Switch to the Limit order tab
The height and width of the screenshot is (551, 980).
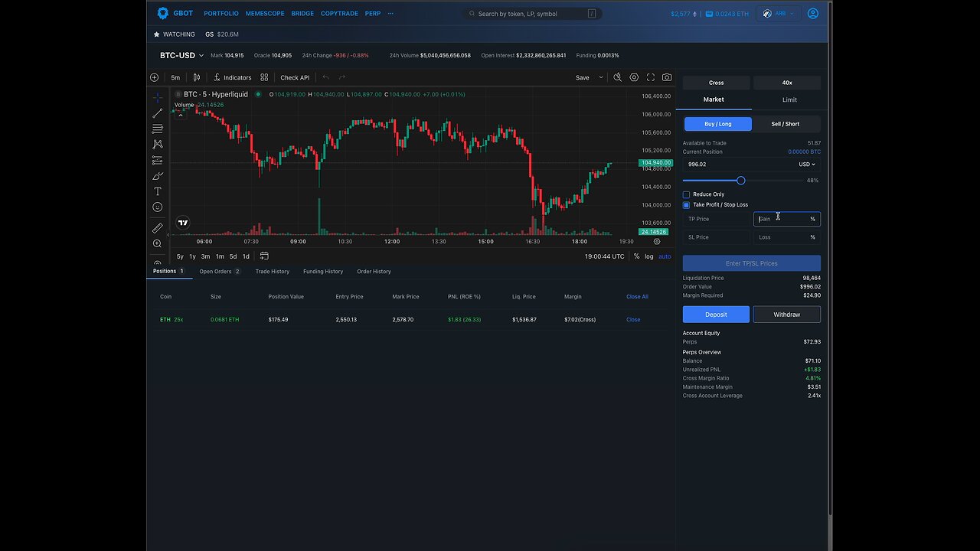[789, 99]
